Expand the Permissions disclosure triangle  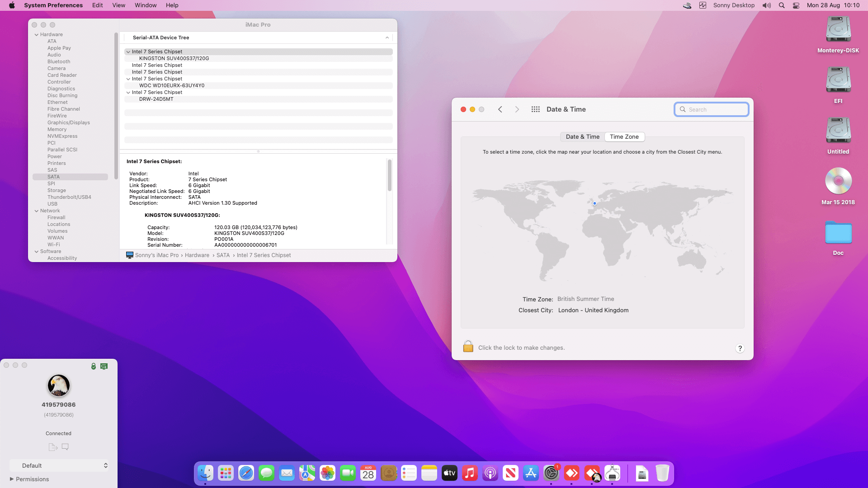tap(12, 479)
